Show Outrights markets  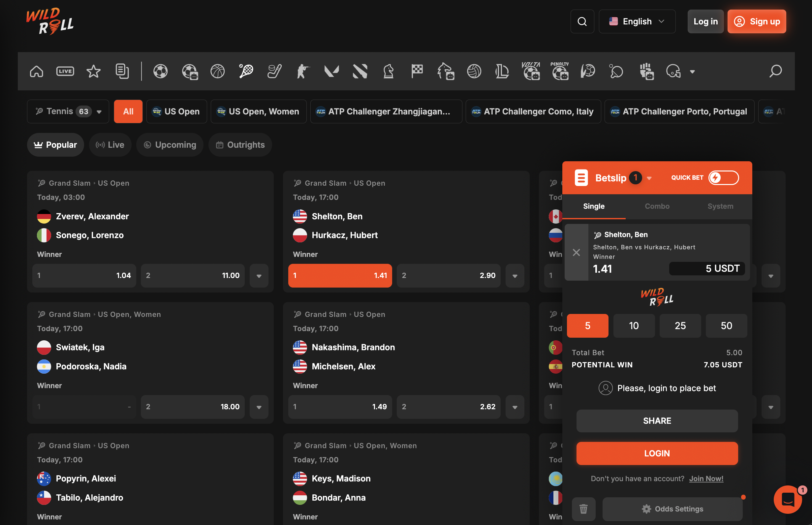point(240,145)
